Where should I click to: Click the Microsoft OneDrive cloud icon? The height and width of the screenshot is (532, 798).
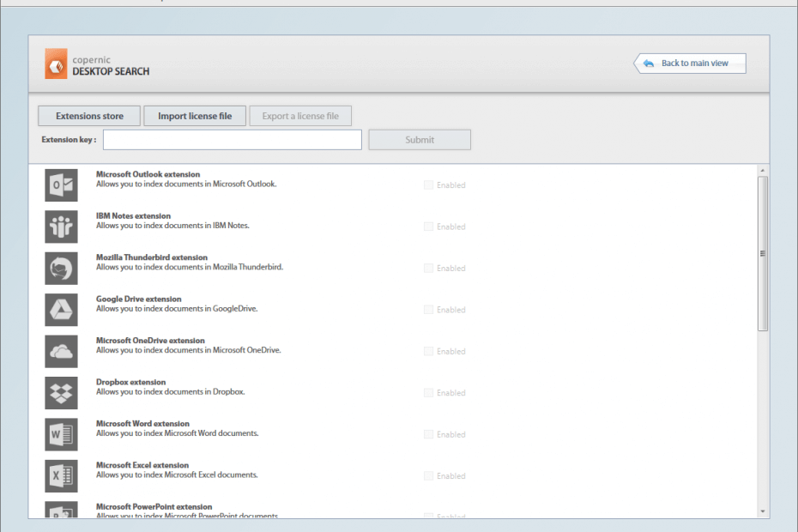click(61, 351)
